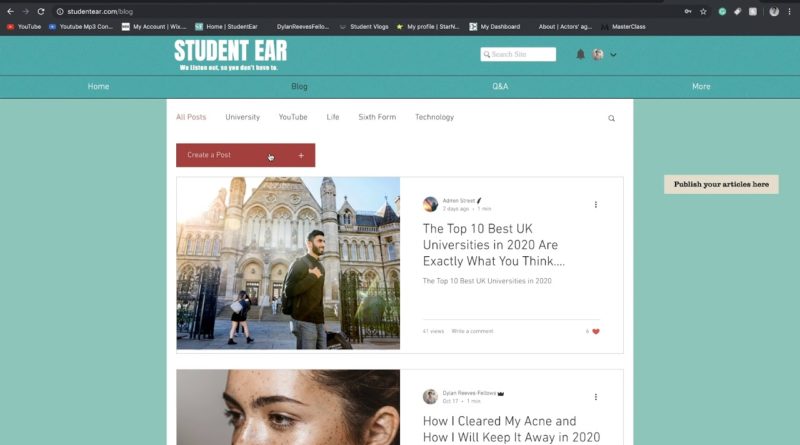Image resolution: width=800 pixels, height=445 pixels.
Task: Expand the More nav menu
Action: tap(701, 87)
